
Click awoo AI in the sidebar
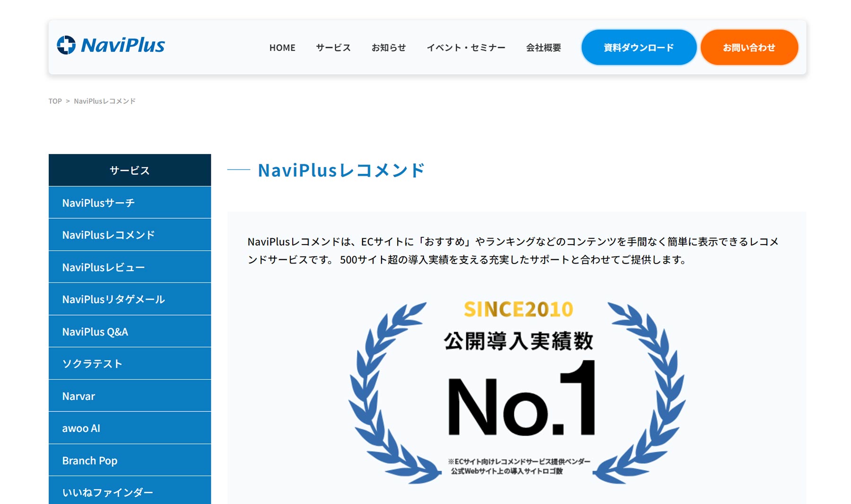[x=129, y=428]
